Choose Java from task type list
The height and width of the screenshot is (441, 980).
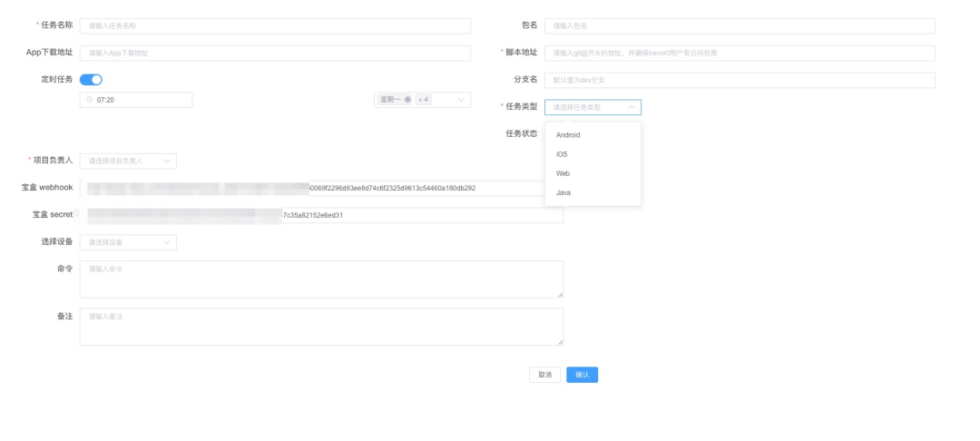(593, 192)
